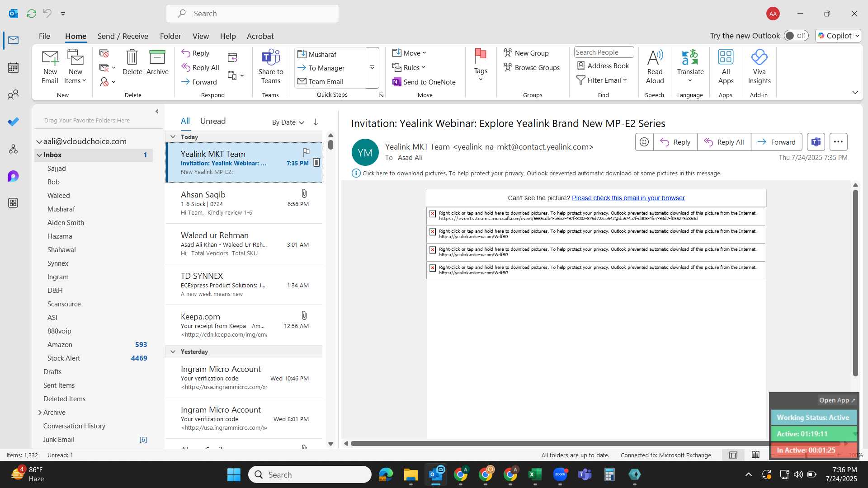
Task: Open the Send / Receive tab
Action: [123, 36]
